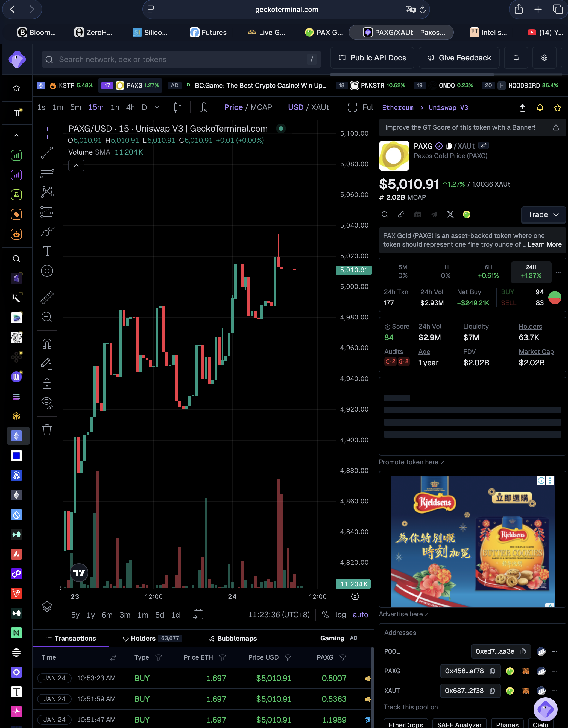Add pool to favorites star
The image size is (568, 728).
[557, 108]
